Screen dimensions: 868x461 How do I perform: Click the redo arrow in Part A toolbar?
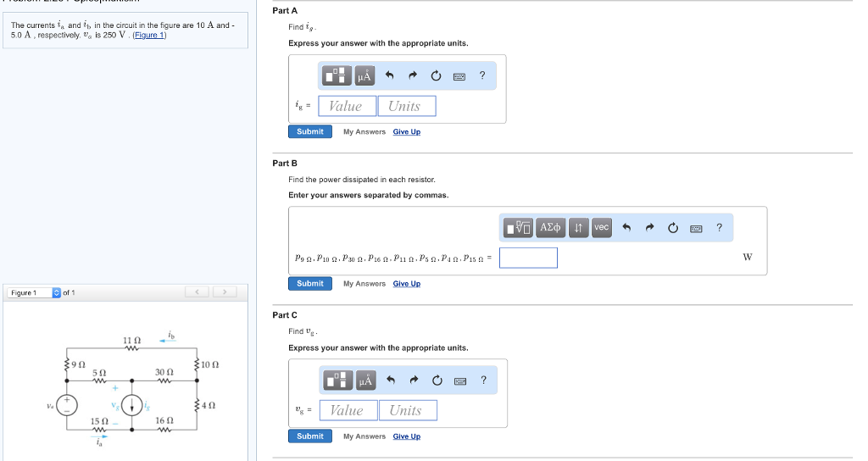click(x=413, y=75)
